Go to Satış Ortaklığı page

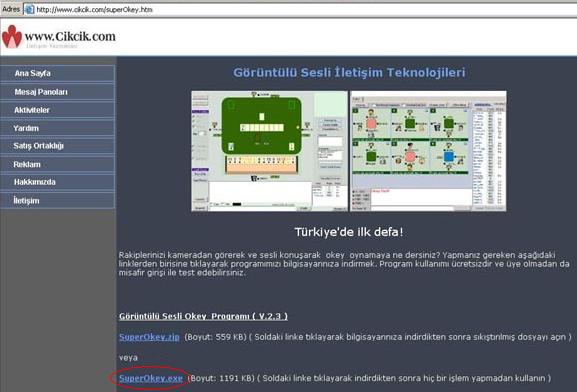point(57,146)
